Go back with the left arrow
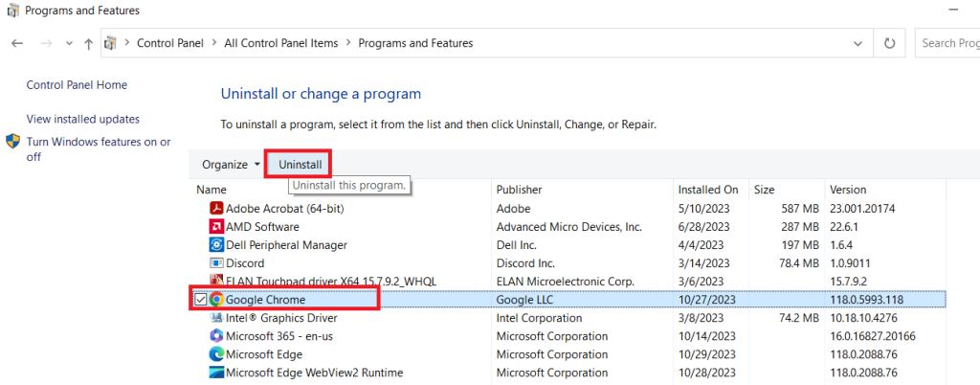This screenshot has width=980, height=385. pos(17,44)
